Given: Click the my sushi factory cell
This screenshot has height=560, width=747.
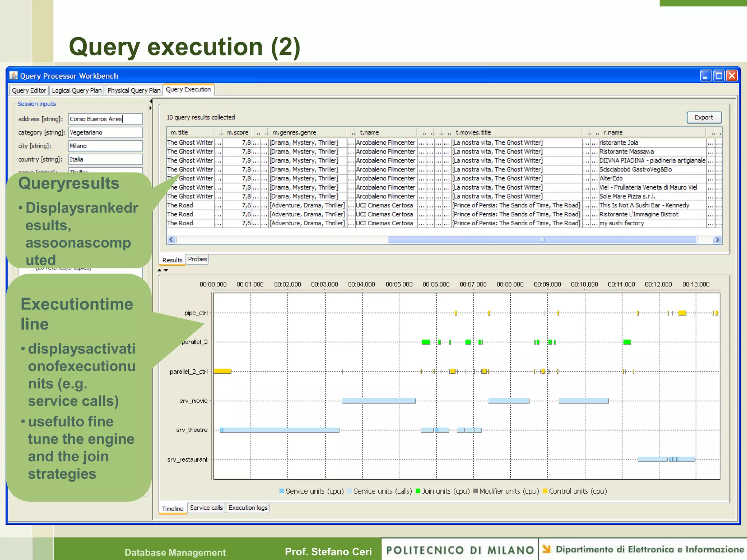Looking at the screenshot, I should 652,223.
